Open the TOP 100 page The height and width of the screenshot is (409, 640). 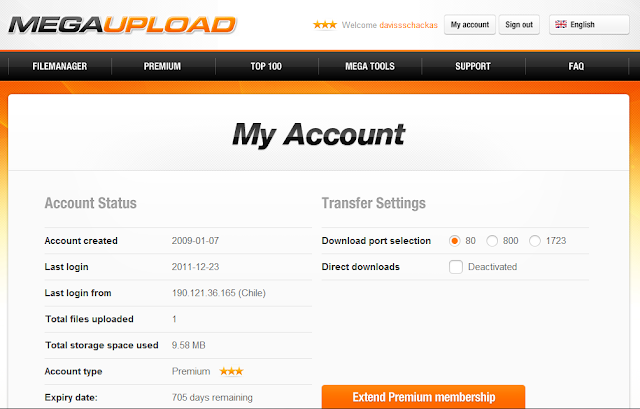coord(266,66)
